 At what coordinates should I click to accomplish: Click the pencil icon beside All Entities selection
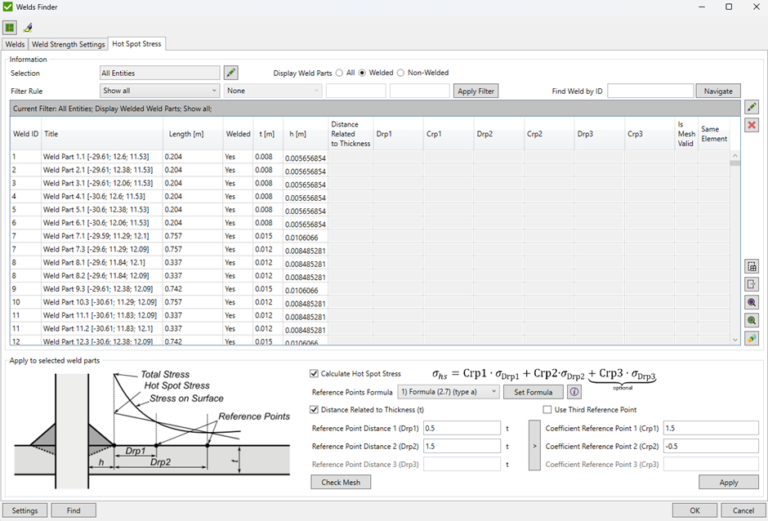coord(231,73)
